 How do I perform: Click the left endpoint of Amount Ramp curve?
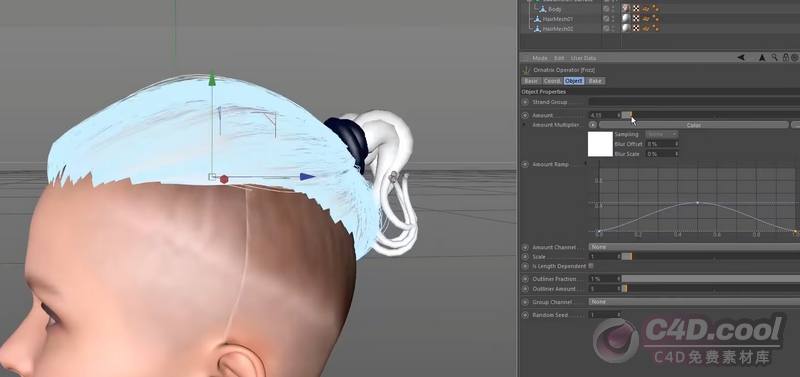[x=599, y=232]
